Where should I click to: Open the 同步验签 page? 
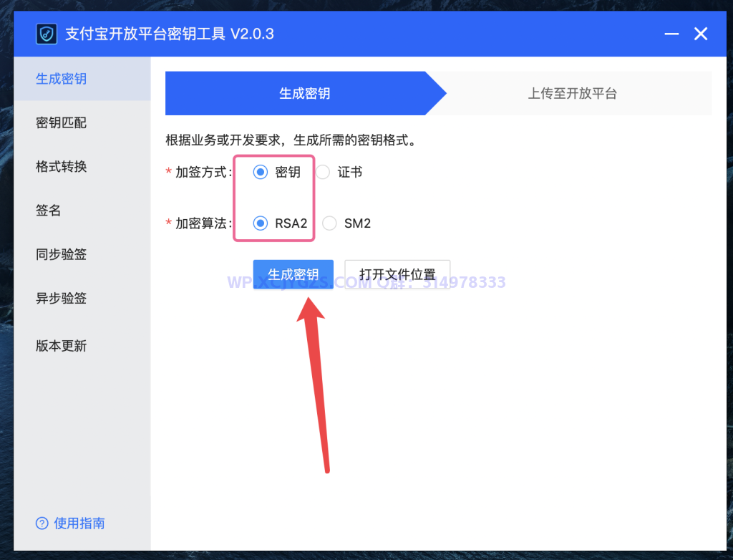point(61,254)
